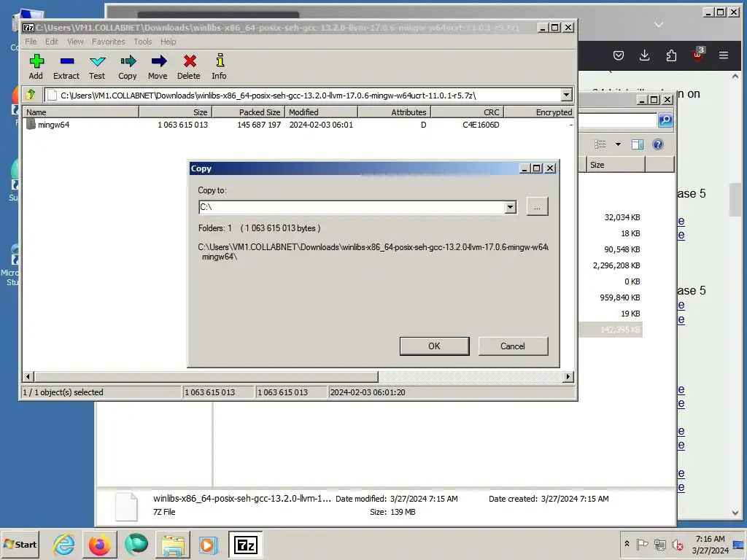Sort by Encrypted column header
This screenshot has width=747, height=560.
539,112
